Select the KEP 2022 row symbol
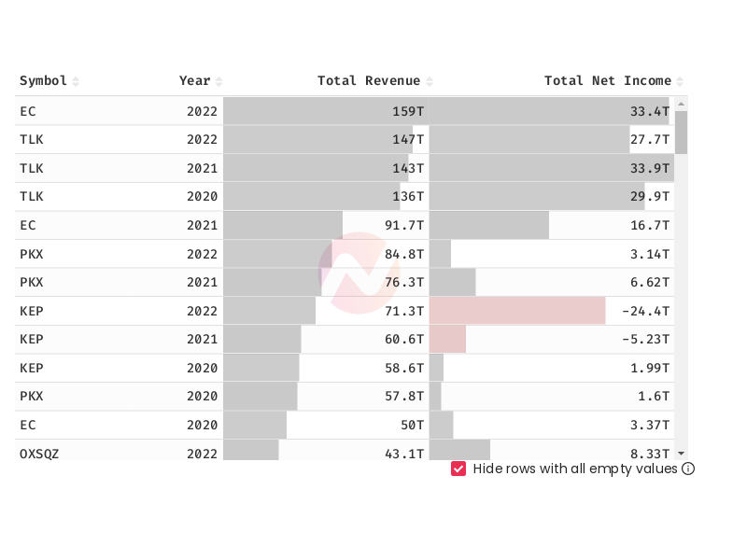 pyautogui.click(x=32, y=311)
